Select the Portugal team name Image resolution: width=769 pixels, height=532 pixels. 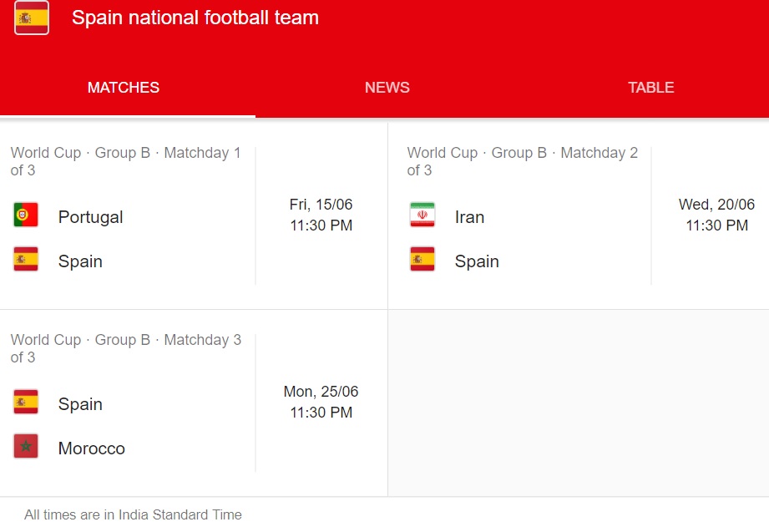point(90,217)
